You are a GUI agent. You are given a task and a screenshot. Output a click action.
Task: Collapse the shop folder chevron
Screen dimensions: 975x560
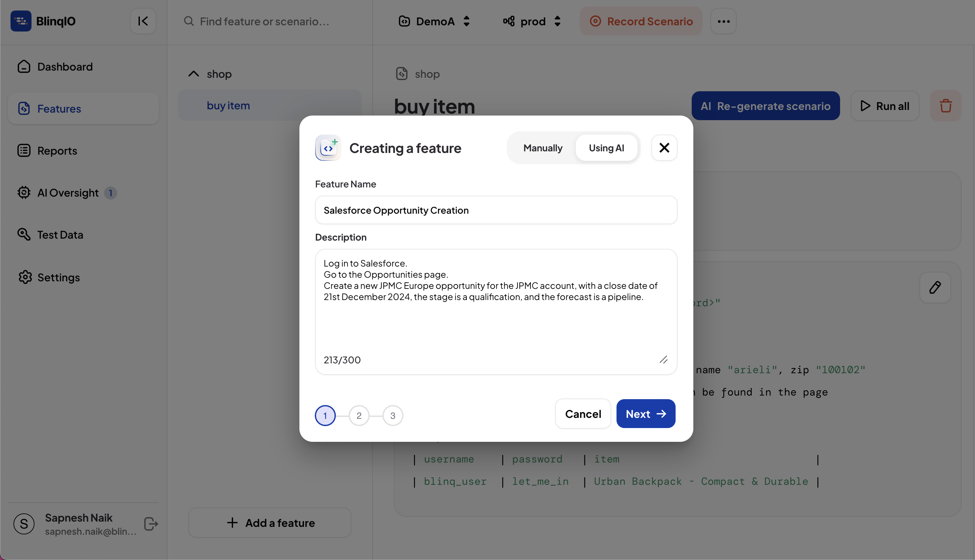193,74
